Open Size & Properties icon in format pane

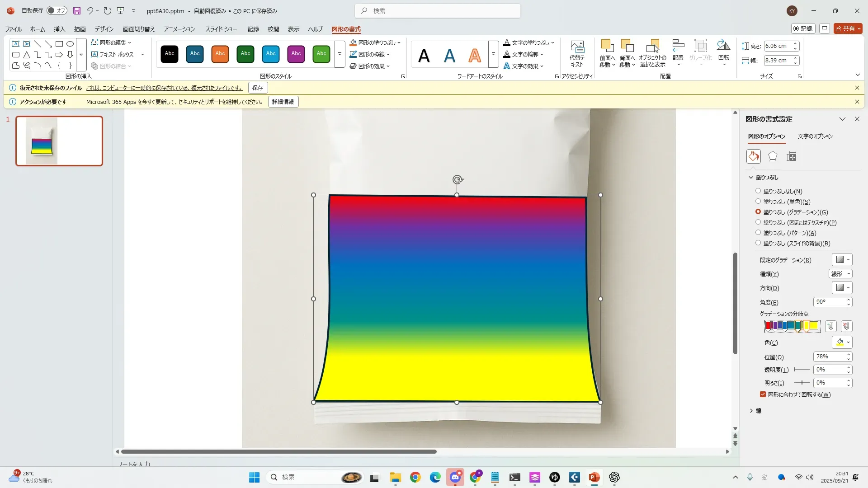[791, 157]
